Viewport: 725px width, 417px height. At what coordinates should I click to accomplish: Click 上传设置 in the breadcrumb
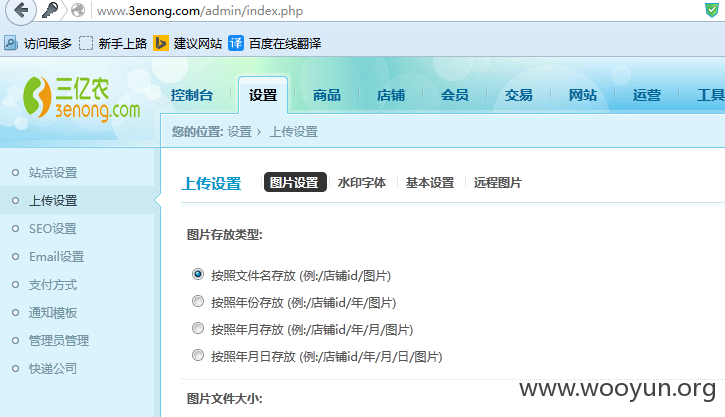pos(294,132)
